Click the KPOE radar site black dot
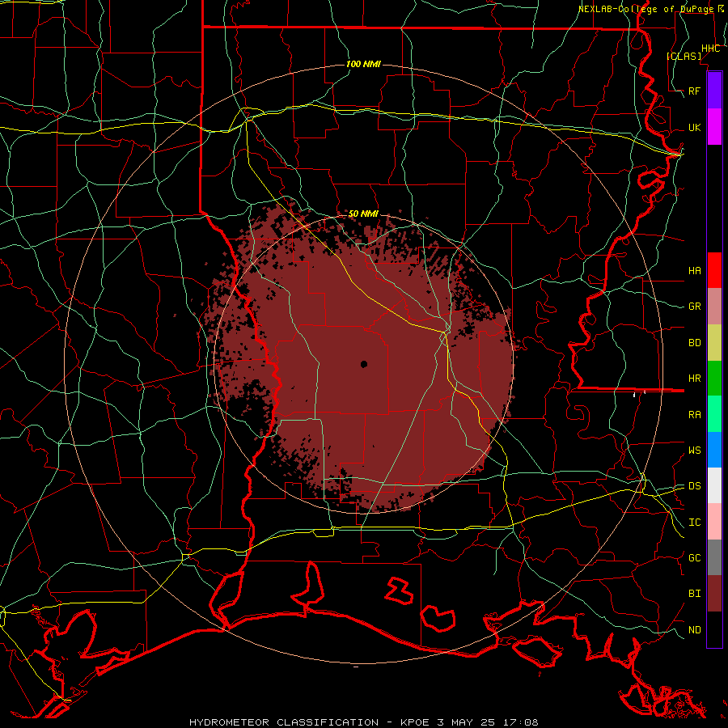The height and width of the screenshot is (728, 728). (364, 364)
